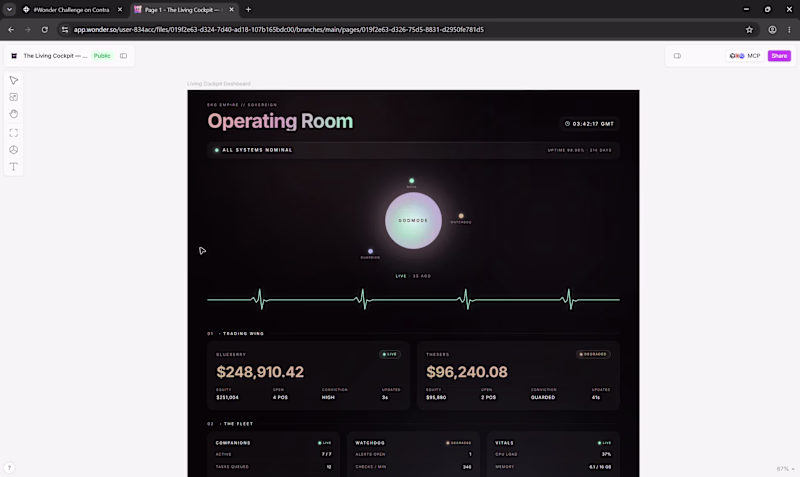Click the Guardian purple node dot
Image resolution: width=800 pixels, height=477 pixels.
click(370, 251)
